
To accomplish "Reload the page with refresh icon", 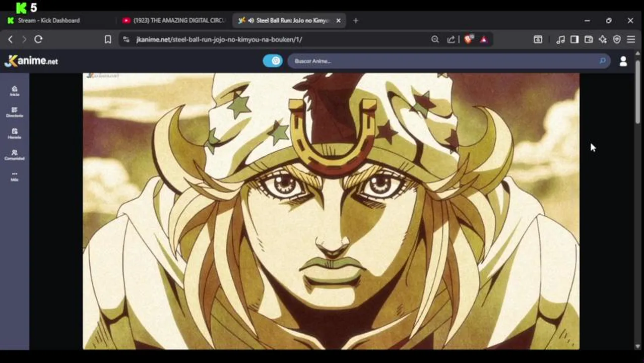I will tap(38, 39).
